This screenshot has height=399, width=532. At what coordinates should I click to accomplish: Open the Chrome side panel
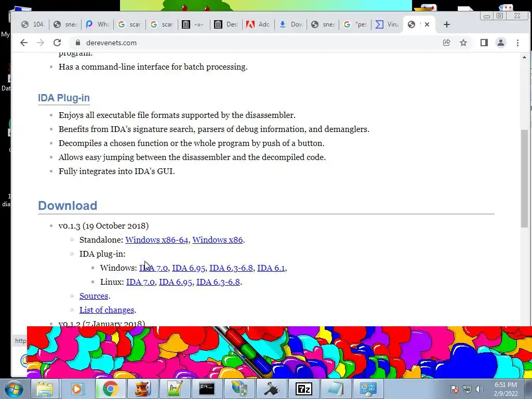[484, 43]
